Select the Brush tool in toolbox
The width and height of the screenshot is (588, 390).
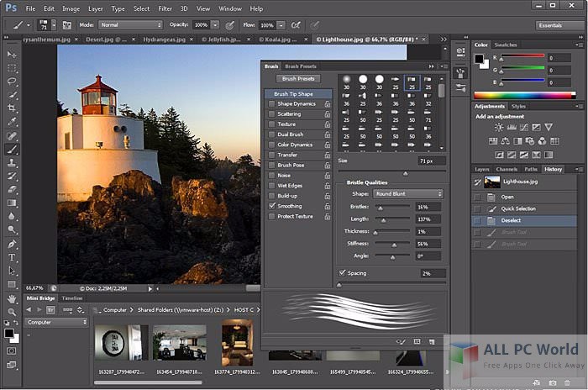pyautogui.click(x=12, y=150)
